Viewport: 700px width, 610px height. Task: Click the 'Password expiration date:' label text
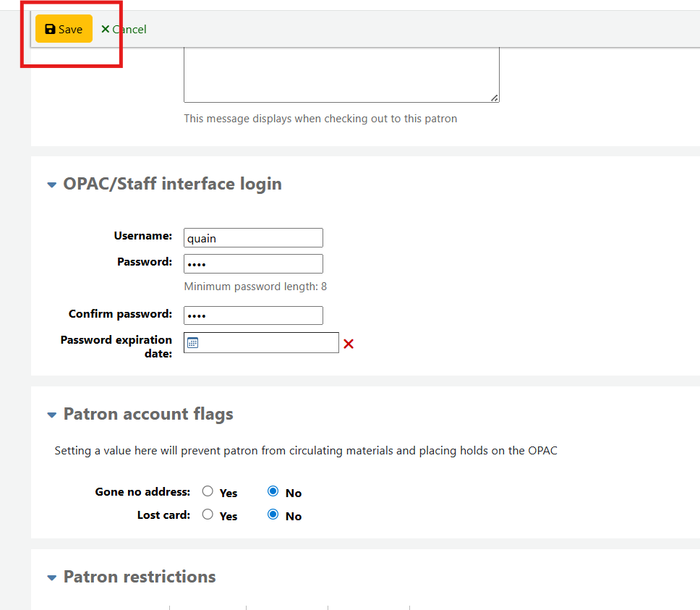(116, 347)
